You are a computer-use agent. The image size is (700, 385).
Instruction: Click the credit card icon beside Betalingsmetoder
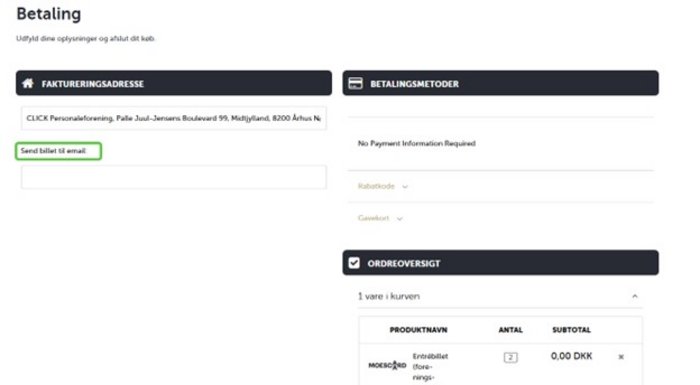click(355, 83)
